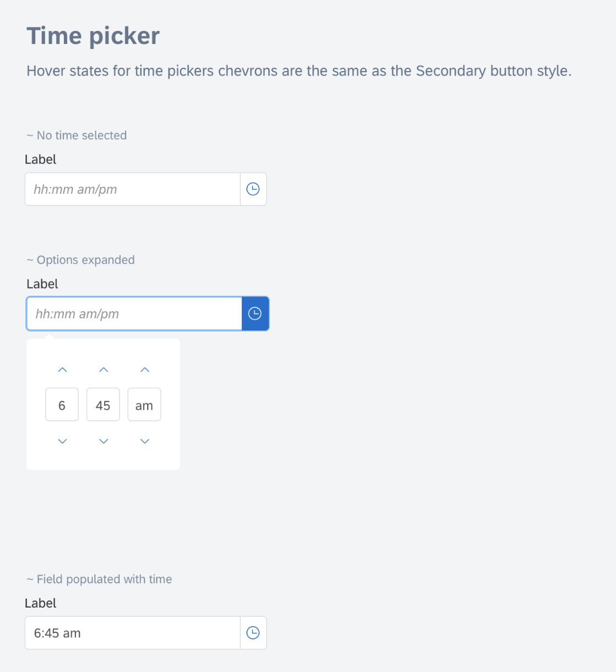
Task: Click the clock icon in the No time selected section
Action: pyautogui.click(x=253, y=189)
